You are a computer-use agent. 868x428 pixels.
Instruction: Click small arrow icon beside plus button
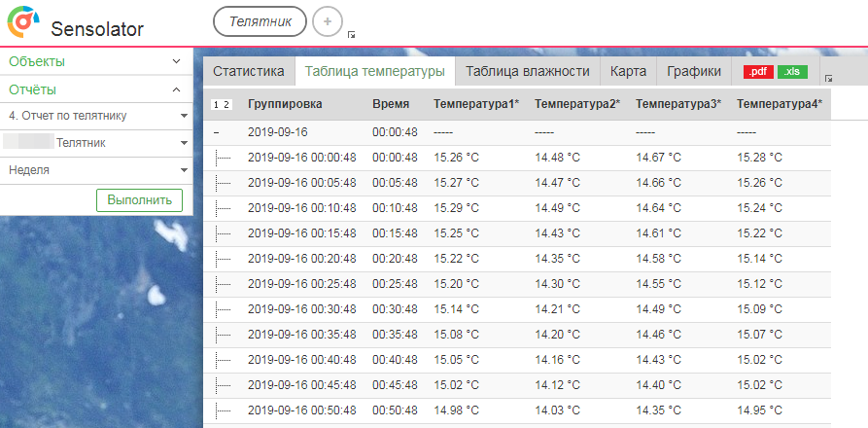[x=351, y=35]
